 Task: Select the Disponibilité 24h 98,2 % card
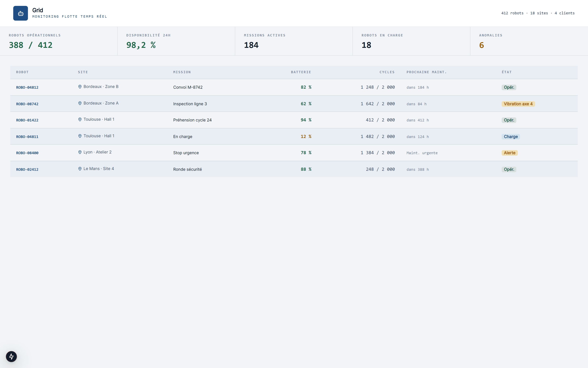point(176,41)
